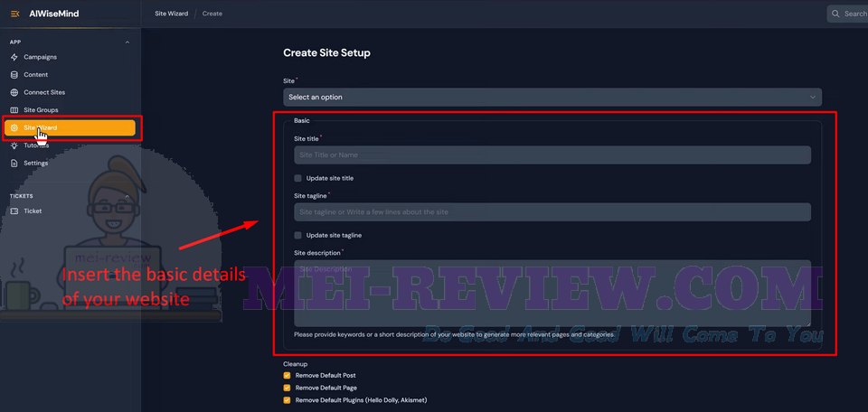Click the Tutorials lightbulb icon
This screenshot has height=412, width=868.
click(x=14, y=145)
